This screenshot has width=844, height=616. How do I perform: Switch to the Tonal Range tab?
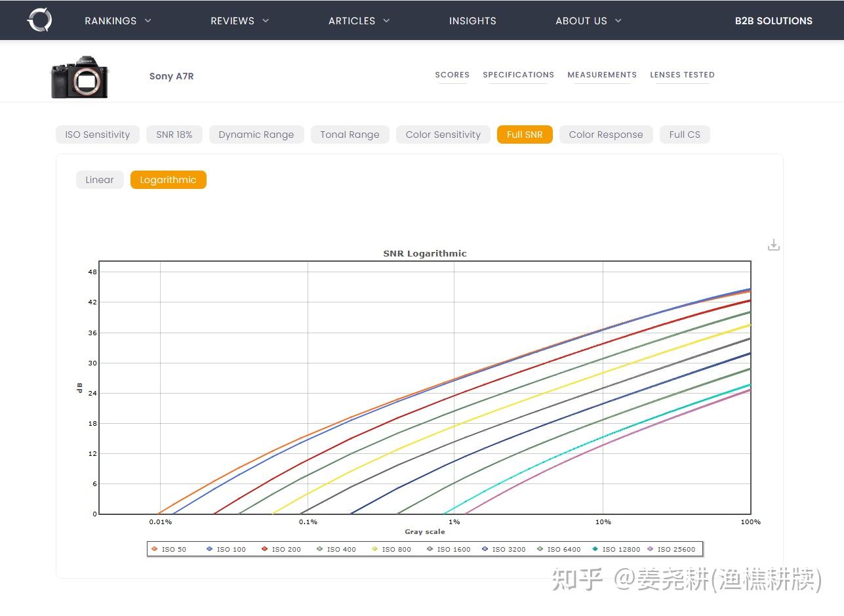[350, 134]
